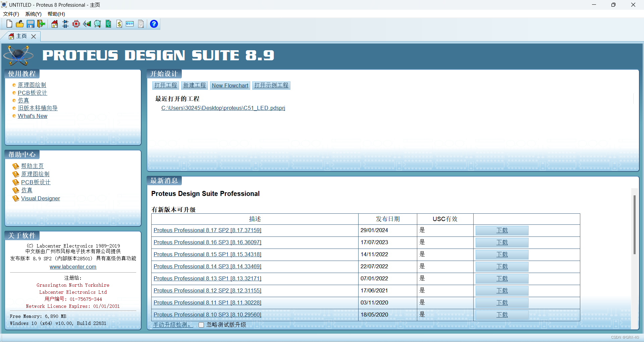Click the book icon beside Visual Designer
This screenshot has height=342, width=644.
[x=16, y=199]
